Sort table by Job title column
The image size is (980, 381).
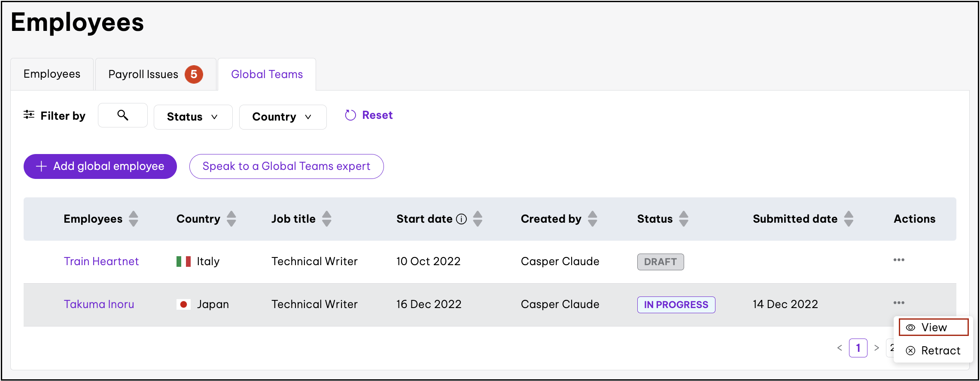[x=327, y=219]
